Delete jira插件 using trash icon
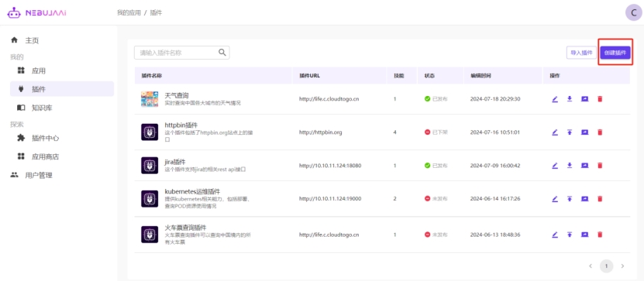 pos(600,166)
